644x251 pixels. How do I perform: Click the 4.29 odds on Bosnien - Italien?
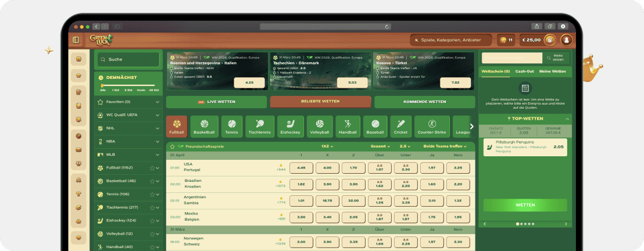tap(249, 83)
